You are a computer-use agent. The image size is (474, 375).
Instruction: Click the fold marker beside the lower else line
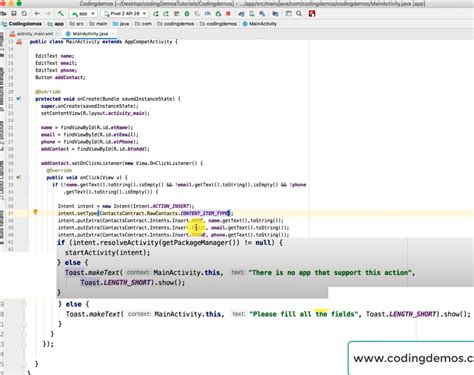(24, 304)
